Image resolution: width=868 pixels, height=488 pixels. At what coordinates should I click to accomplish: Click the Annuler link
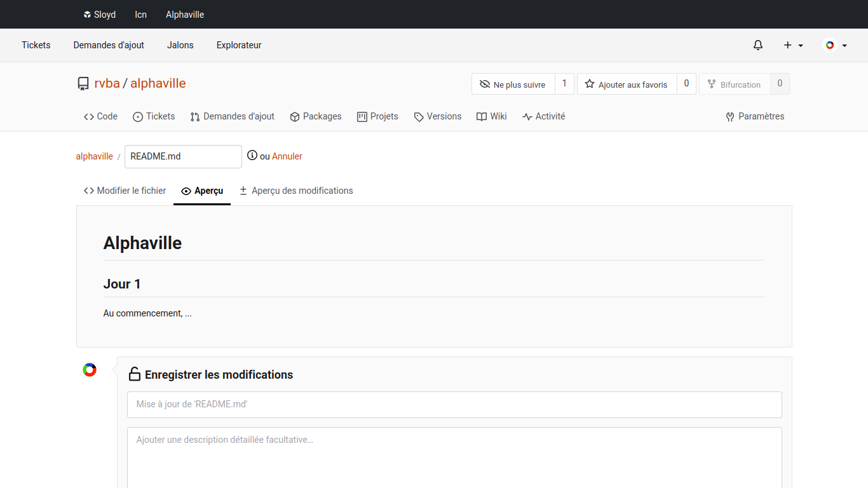[287, 156]
